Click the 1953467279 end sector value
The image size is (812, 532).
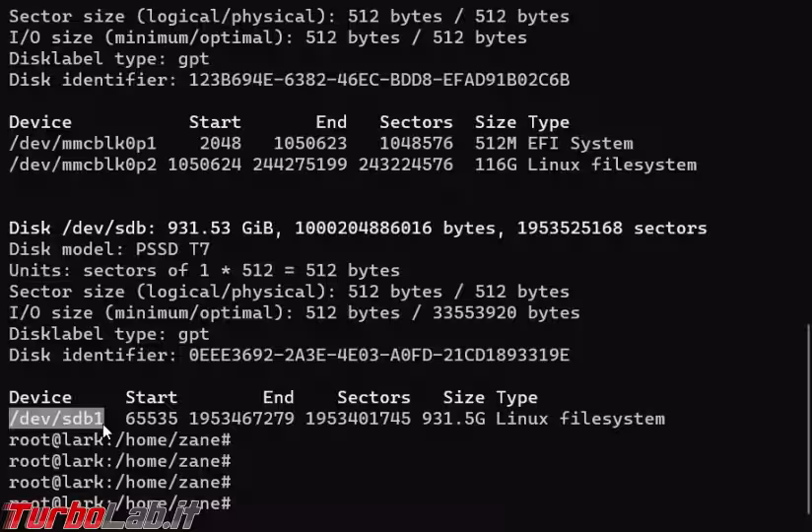(241, 418)
